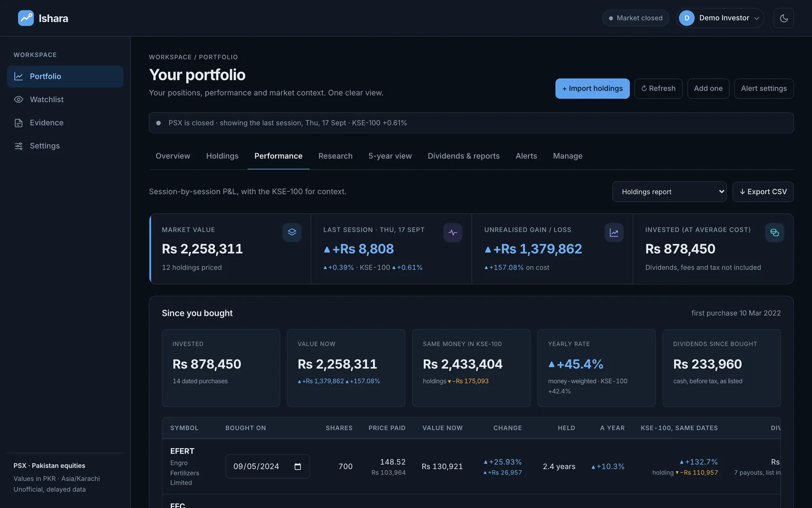Screen dimensions: 812x508
Task: Switch to the Manage tab
Action: click(568, 156)
